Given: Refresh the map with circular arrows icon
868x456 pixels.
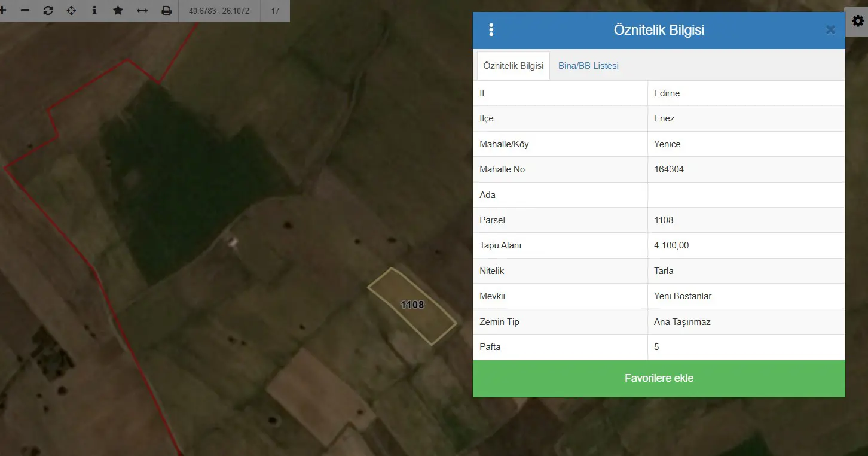Looking at the screenshot, I should tap(48, 11).
